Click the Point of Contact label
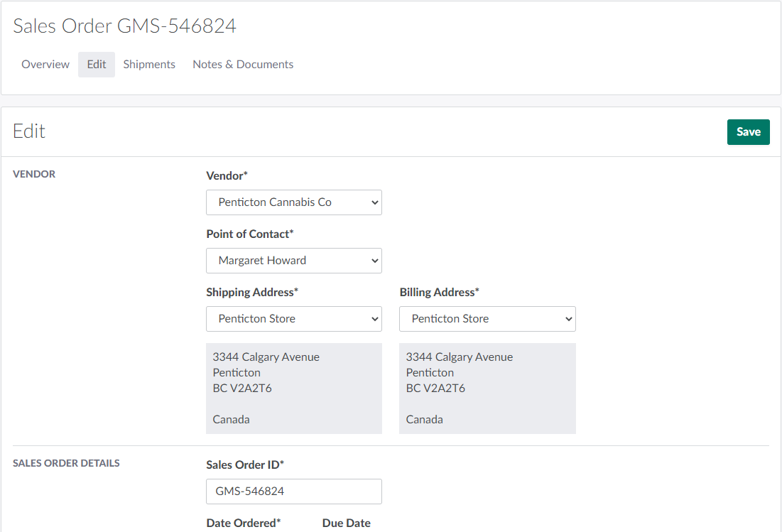The width and height of the screenshot is (782, 532). [249, 234]
